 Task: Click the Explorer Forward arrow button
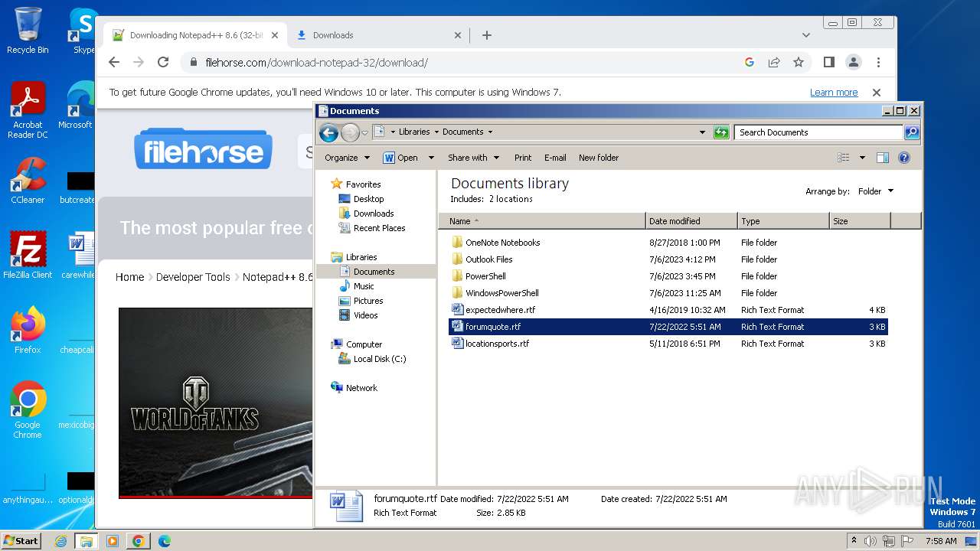pyautogui.click(x=350, y=132)
